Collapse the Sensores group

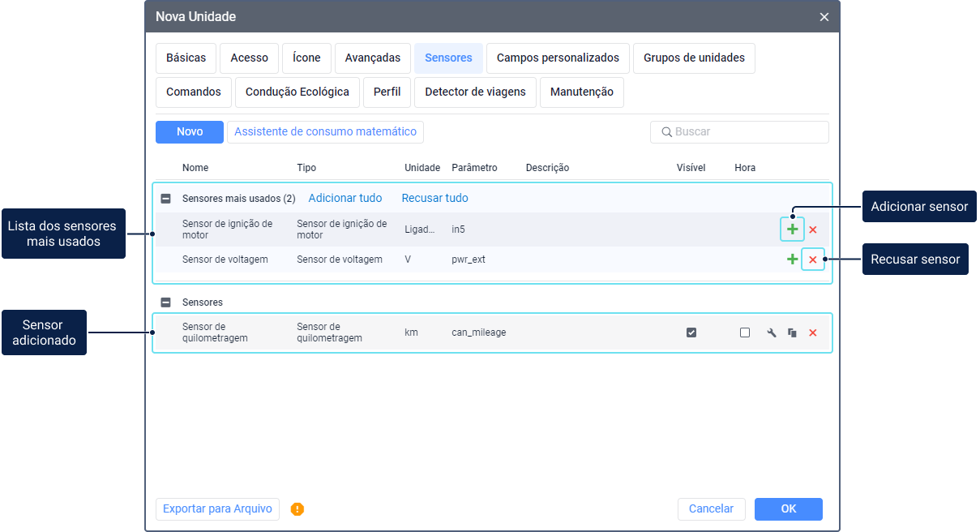pos(166,302)
